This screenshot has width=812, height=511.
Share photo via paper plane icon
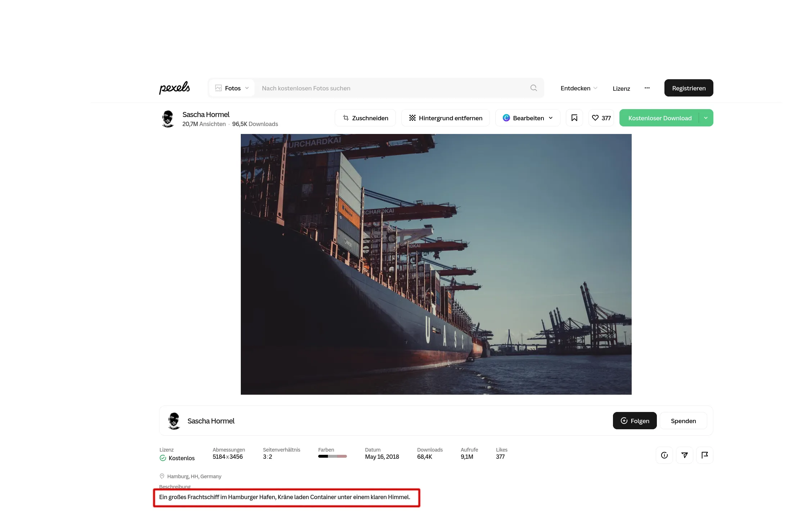684,455
